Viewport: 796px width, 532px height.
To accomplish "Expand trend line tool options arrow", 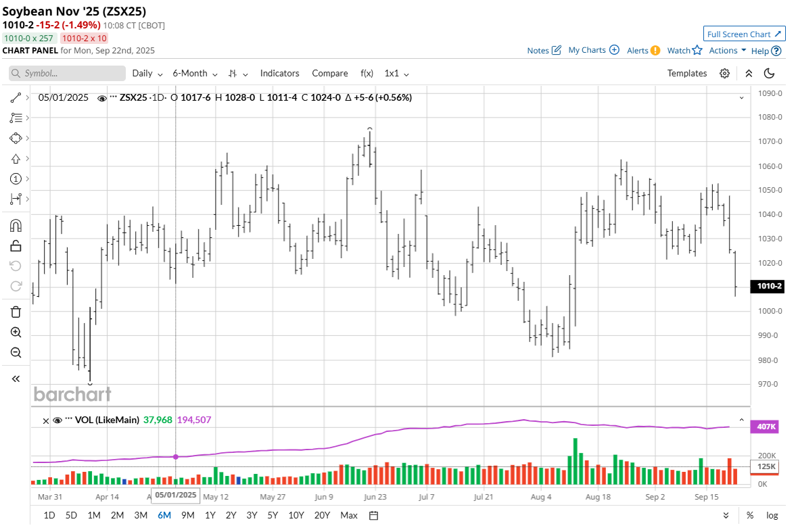I will [28, 98].
